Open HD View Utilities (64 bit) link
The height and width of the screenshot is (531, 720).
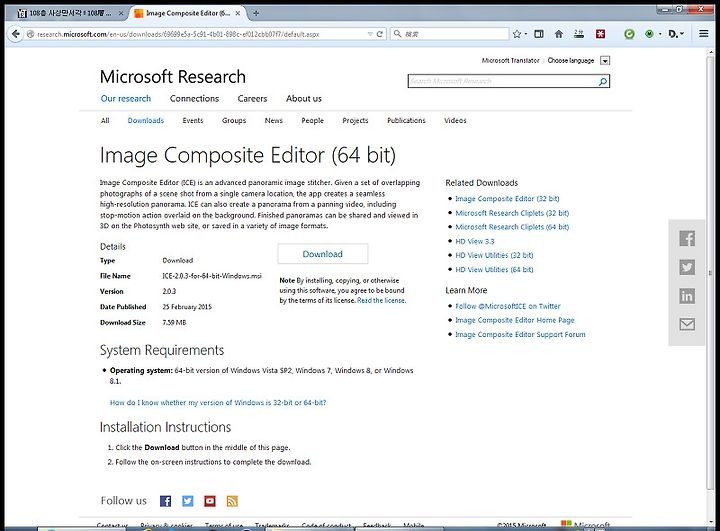[494, 270]
